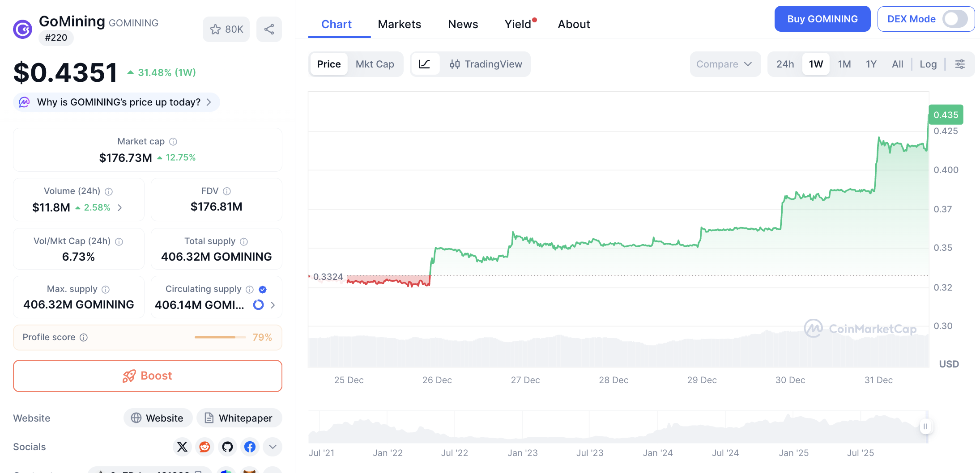Switch to the Markets tab

coord(399,24)
